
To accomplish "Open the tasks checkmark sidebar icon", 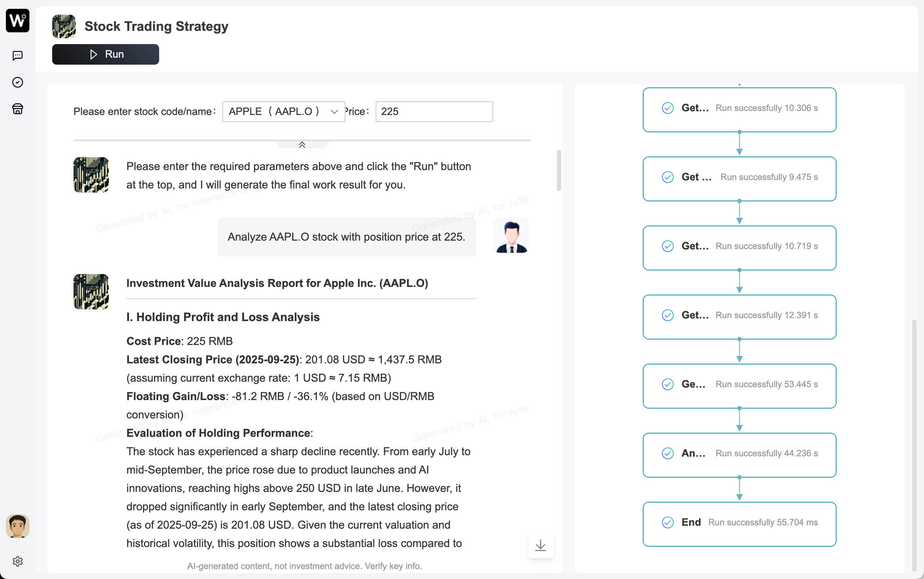I will click(18, 82).
